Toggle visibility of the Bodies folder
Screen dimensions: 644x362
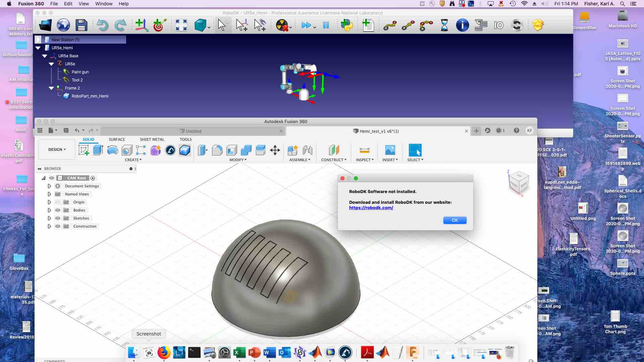click(58, 210)
